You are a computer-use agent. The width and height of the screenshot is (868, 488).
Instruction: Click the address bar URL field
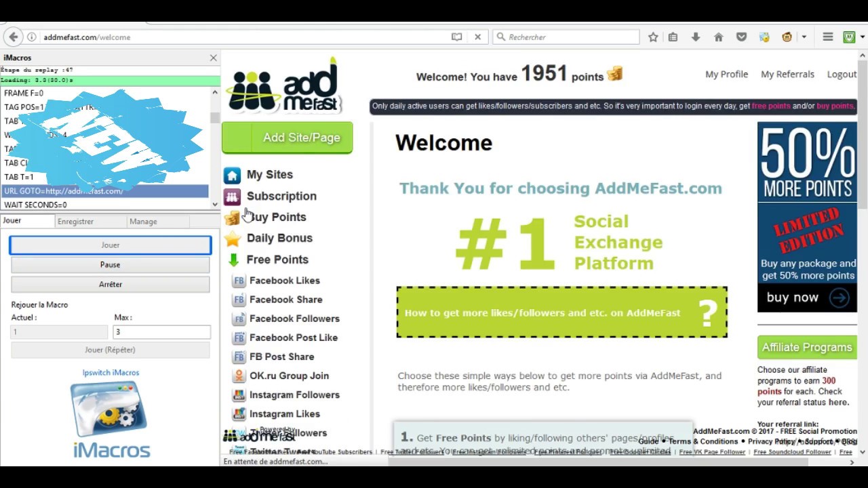pos(244,37)
